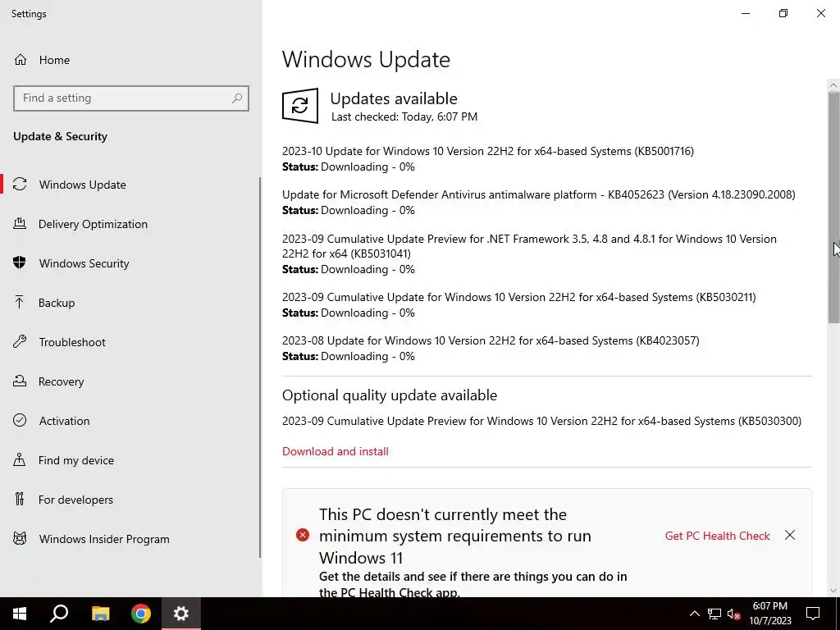Screen dimensions: 840x630
Task: Click the Windows Update sync arrows sidebar icon
Action: [x=20, y=185]
